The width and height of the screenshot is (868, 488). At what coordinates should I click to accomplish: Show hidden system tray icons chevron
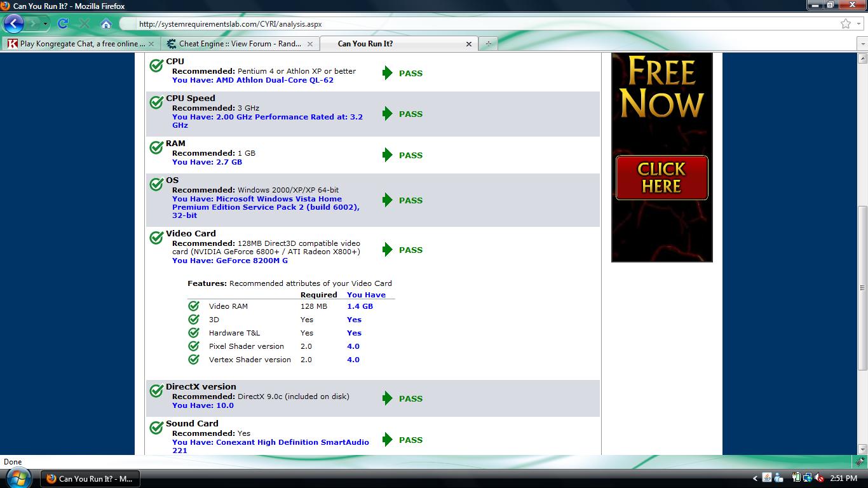pos(755,478)
